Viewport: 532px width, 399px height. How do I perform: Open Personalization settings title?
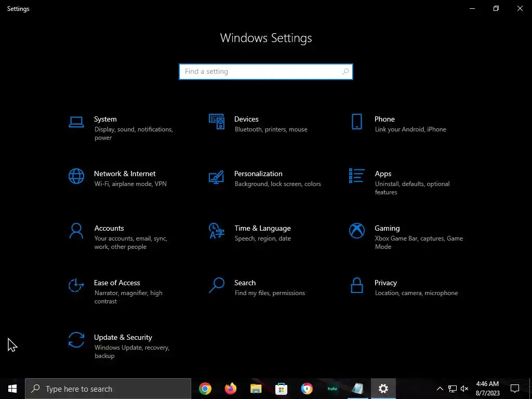[258, 174]
